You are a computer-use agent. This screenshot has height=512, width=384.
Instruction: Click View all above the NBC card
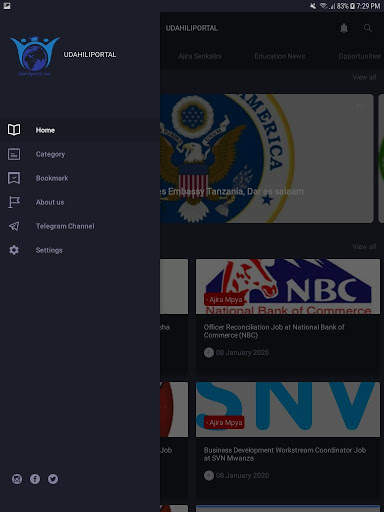pos(364,247)
